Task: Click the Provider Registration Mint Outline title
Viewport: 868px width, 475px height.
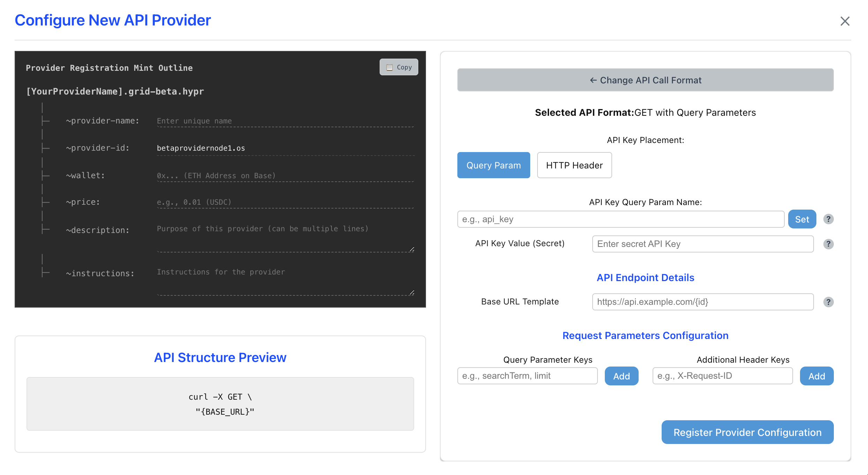Action: pos(109,68)
